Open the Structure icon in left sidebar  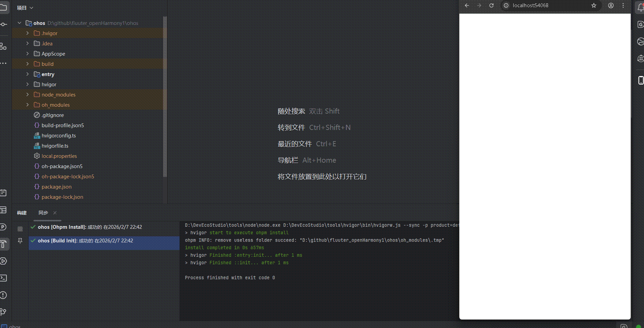3,46
